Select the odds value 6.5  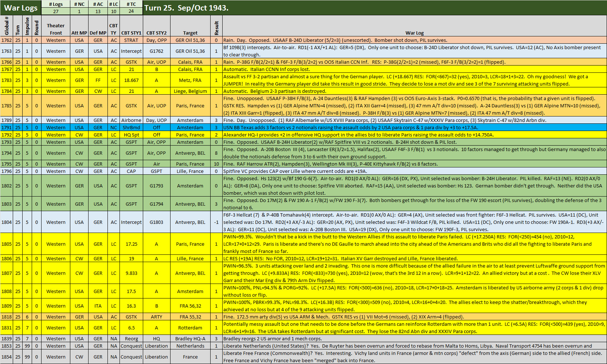click(131, 328)
